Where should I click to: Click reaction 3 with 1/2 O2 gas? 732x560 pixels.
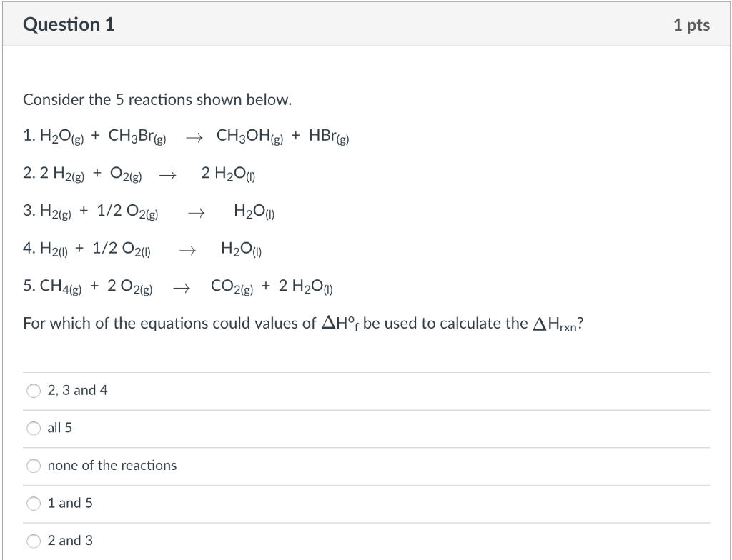pyautogui.click(x=150, y=211)
